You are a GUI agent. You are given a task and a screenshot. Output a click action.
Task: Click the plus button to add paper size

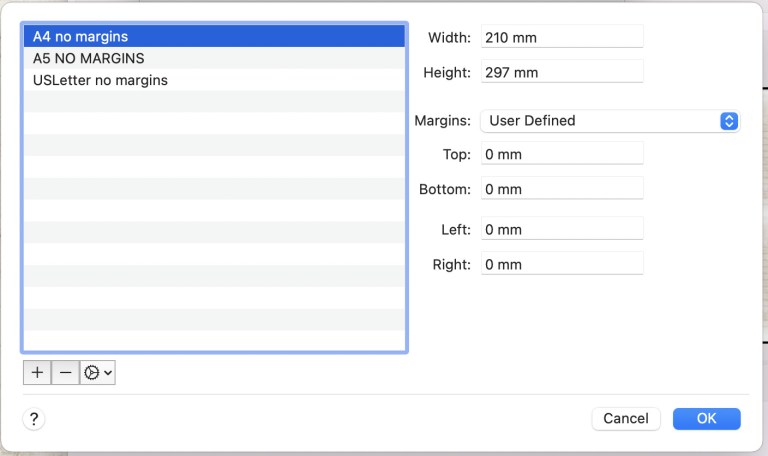point(37,372)
